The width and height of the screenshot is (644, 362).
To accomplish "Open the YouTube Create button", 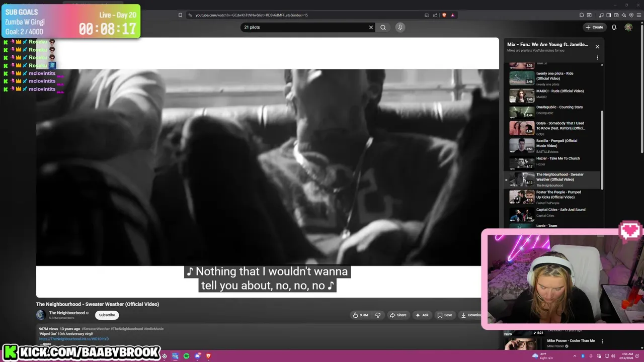I will (x=594, y=27).
